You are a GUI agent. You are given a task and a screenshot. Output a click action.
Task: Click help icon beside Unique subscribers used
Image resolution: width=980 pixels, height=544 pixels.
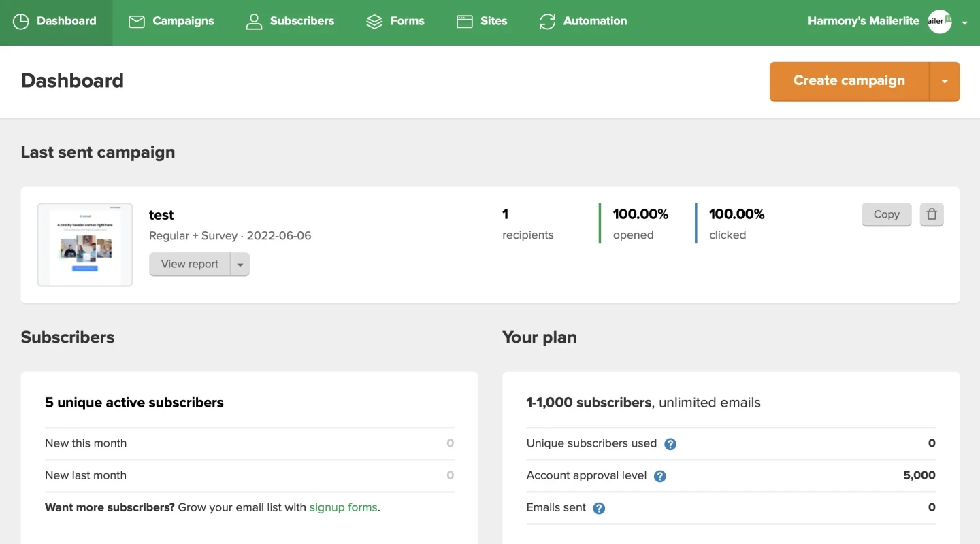[x=670, y=444]
